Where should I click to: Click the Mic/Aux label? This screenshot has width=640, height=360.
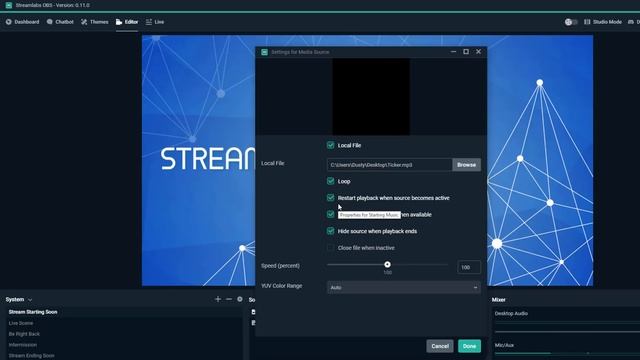[504, 345]
